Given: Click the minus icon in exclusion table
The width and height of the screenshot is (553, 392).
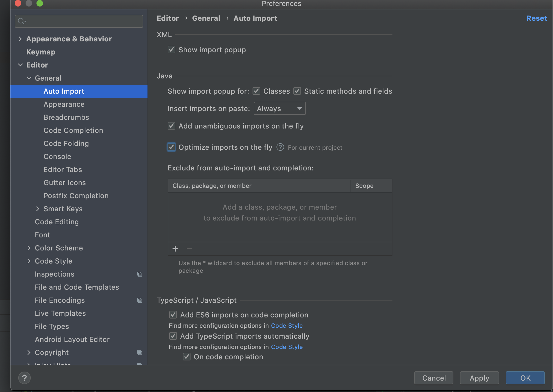Looking at the screenshot, I should tap(189, 249).
